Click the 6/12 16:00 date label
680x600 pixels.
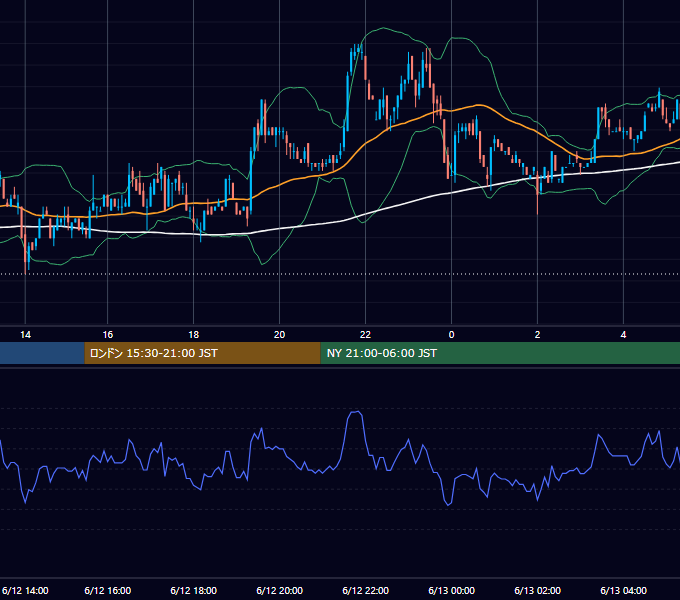pos(108,590)
